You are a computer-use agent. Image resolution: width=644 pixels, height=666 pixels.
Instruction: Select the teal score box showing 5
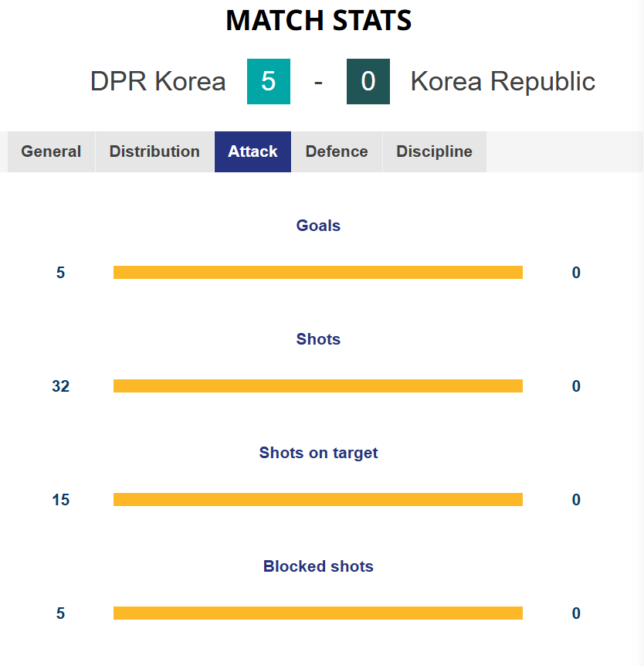[x=269, y=81]
